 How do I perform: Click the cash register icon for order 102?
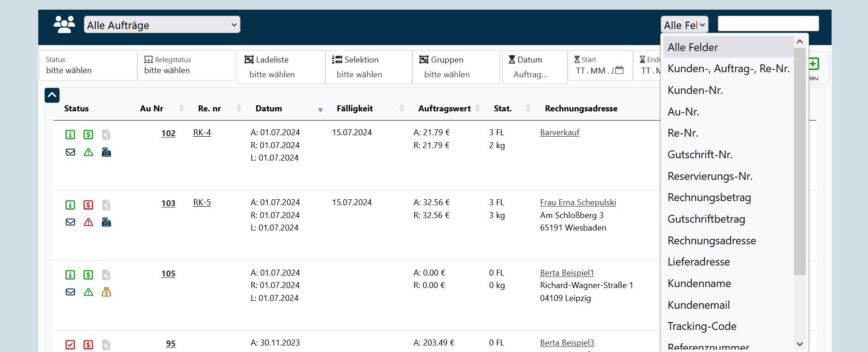pyautogui.click(x=106, y=152)
